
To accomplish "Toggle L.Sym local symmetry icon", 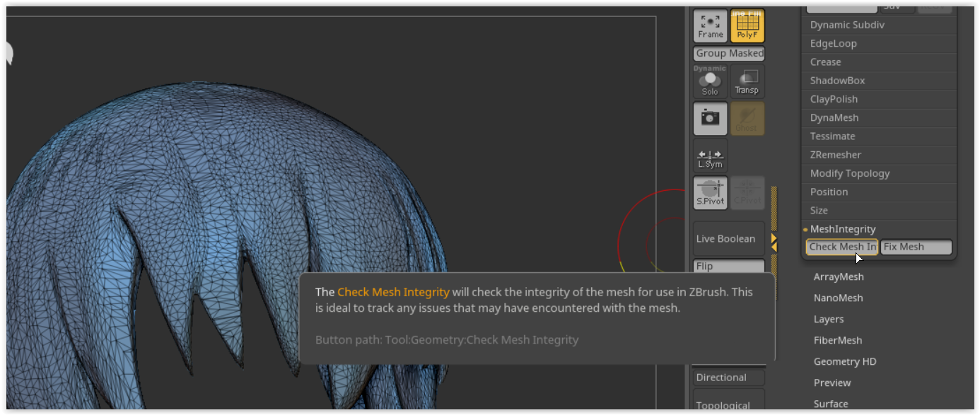I will click(711, 156).
